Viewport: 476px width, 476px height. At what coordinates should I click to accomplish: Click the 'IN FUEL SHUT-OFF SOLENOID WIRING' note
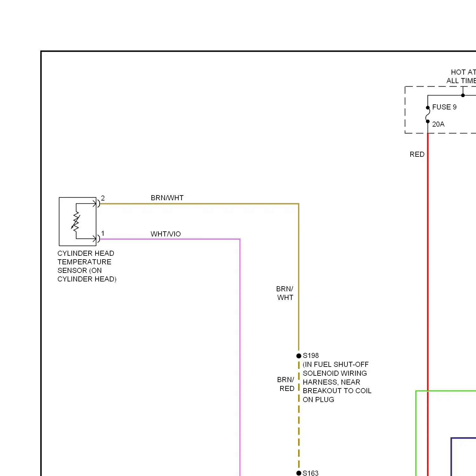click(337, 382)
